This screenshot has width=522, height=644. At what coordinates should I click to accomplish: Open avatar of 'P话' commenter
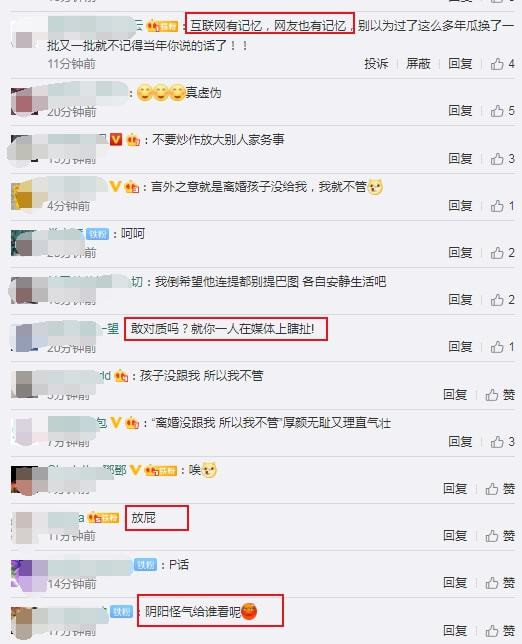25,574
